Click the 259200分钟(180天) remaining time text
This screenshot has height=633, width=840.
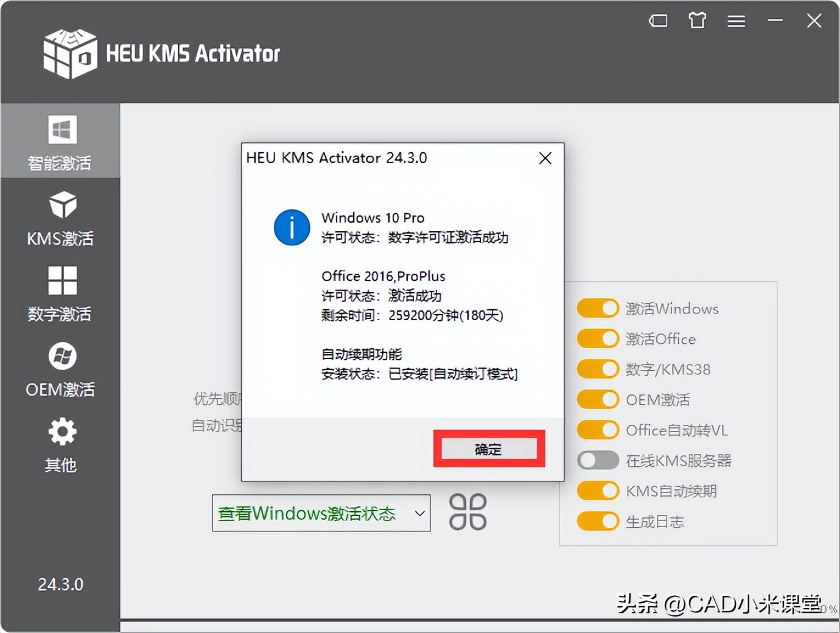tap(446, 315)
